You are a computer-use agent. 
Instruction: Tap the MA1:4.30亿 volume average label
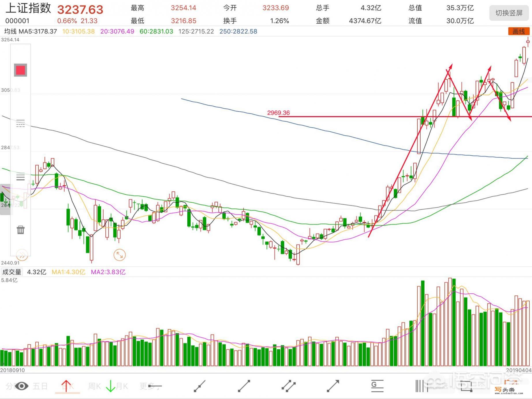click(x=68, y=272)
